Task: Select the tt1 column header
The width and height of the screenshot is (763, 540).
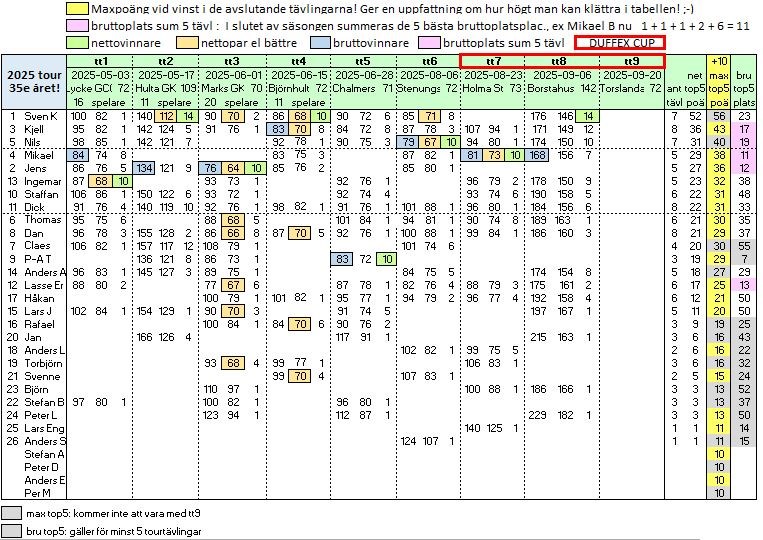Action: [100, 62]
